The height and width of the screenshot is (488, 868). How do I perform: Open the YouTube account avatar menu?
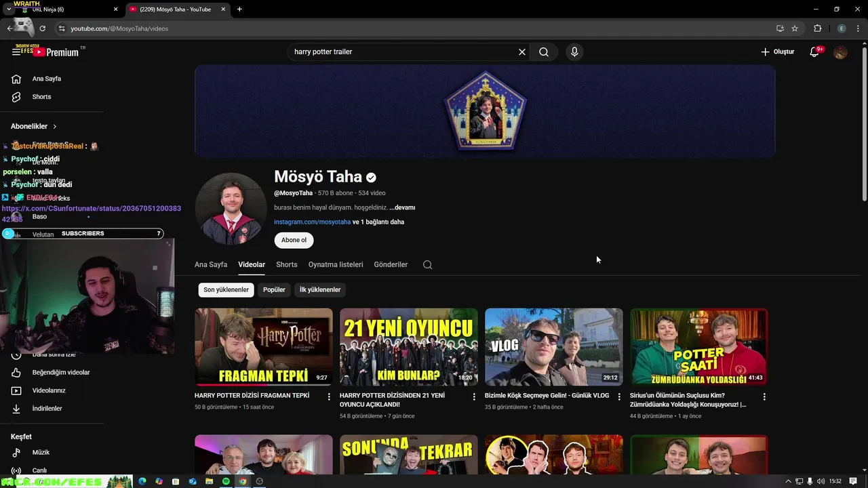click(x=840, y=52)
